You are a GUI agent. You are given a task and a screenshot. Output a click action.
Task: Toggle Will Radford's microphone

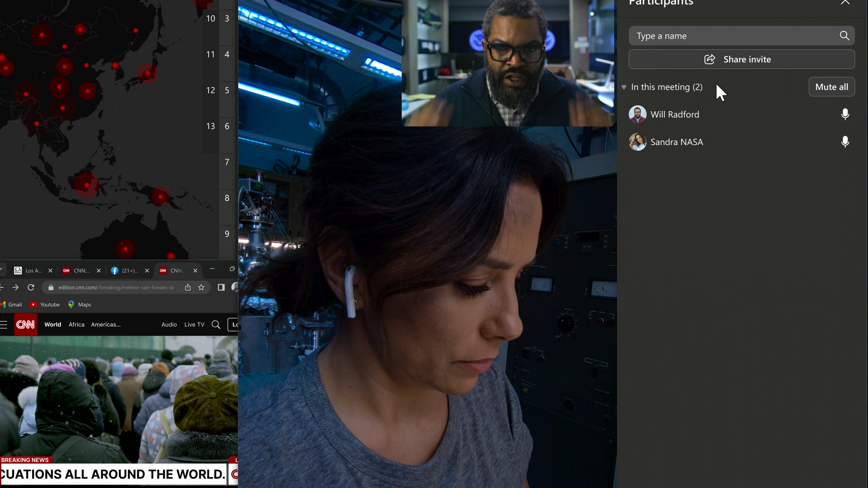tap(845, 114)
